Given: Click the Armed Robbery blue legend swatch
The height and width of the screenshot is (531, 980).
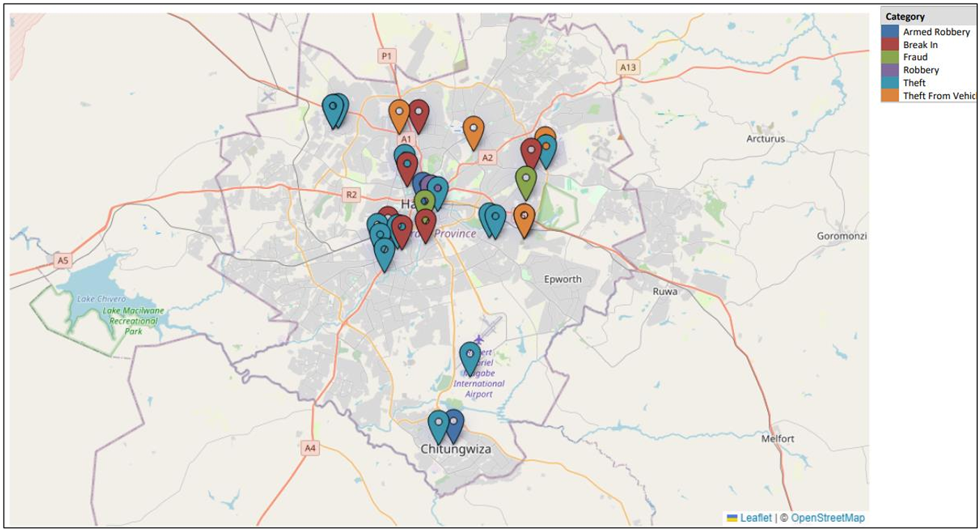Looking at the screenshot, I should click(889, 32).
